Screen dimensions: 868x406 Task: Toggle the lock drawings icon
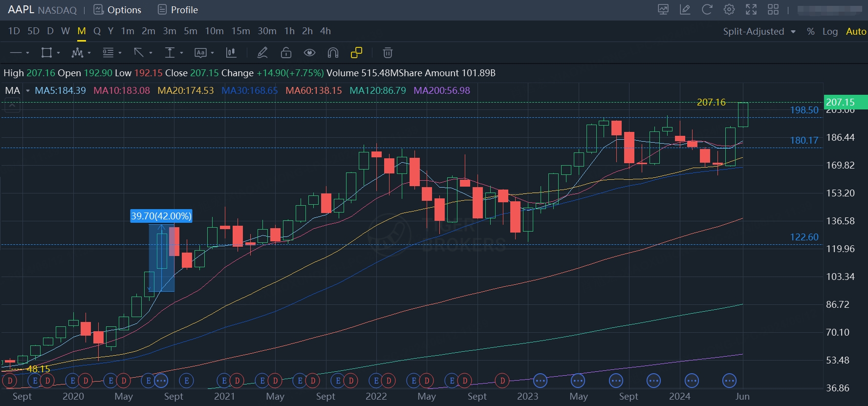tap(286, 53)
